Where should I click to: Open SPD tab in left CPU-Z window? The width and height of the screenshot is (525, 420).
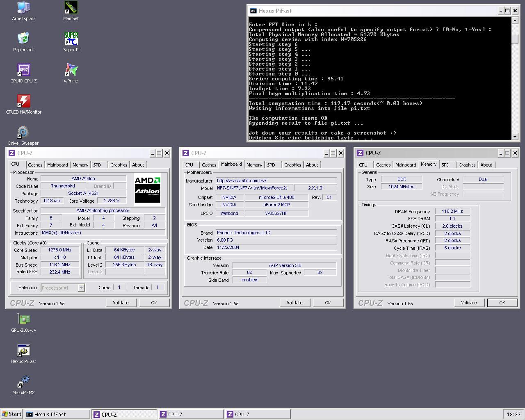pos(97,164)
